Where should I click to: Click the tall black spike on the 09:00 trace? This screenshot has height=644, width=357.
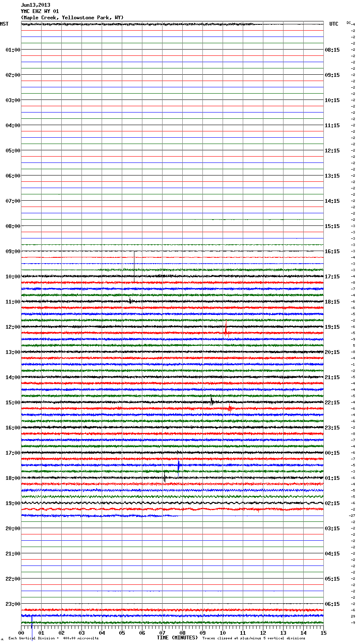(x=134, y=266)
